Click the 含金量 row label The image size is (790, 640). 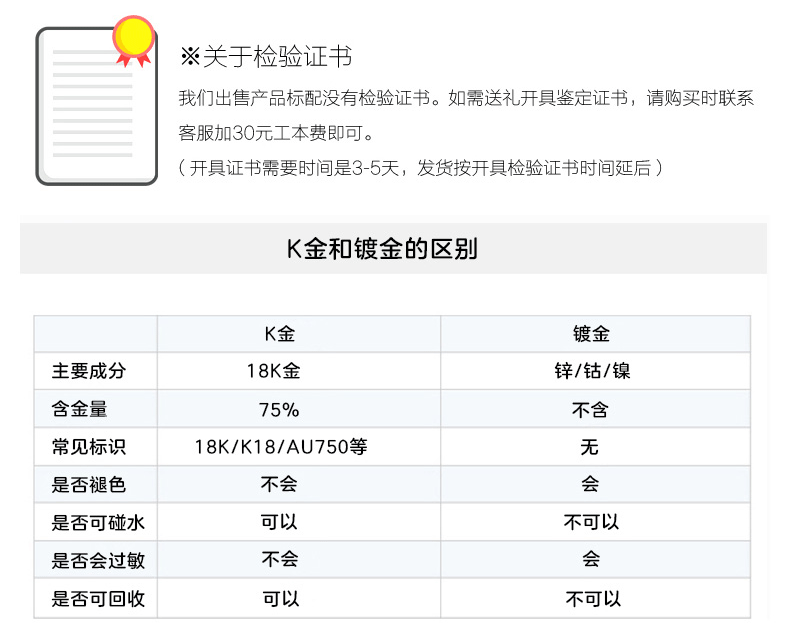[x=80, y=409]
